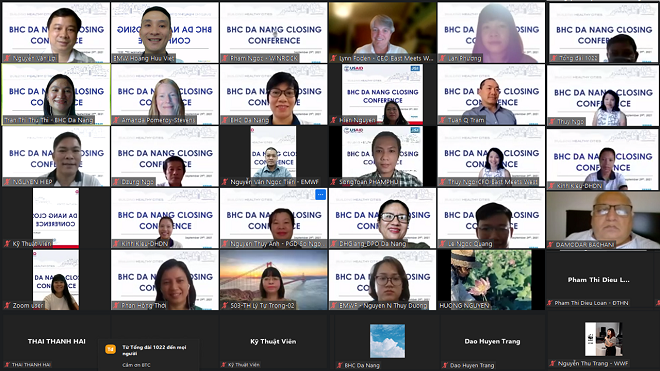Screen dimensions: 660x371
Task: Click HUONG NGUYEN's lotus flower video tile
Action: point(491,280)
